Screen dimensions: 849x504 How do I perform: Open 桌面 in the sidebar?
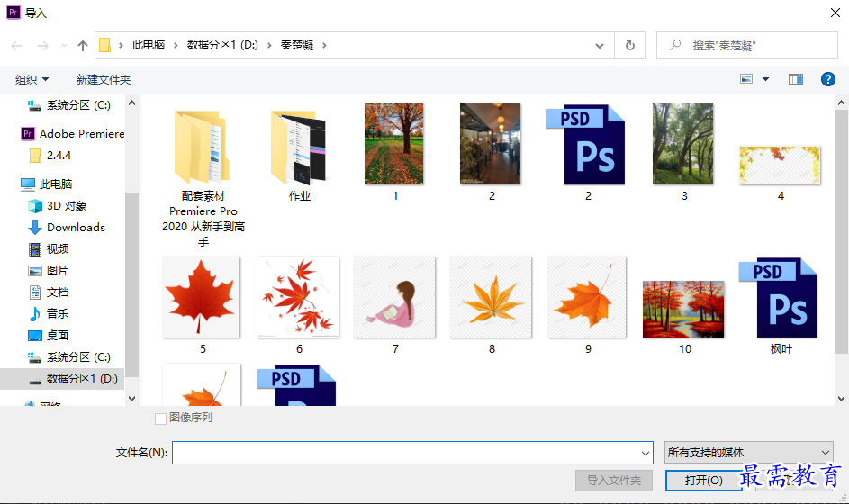pos(49,335)
